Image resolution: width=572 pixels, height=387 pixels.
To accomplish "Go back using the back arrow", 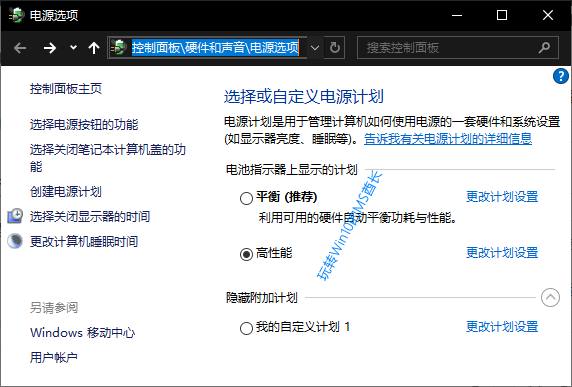I will click(20, 48).
